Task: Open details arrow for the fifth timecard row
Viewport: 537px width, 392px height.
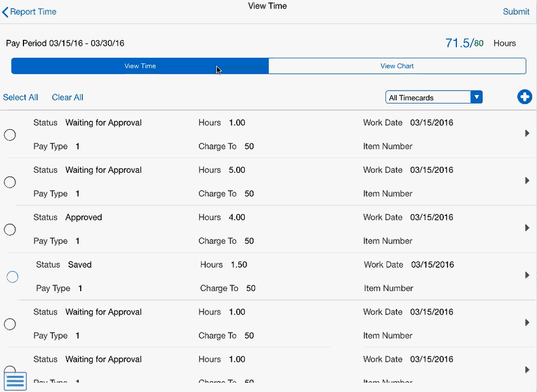Action: coord(527,323)
